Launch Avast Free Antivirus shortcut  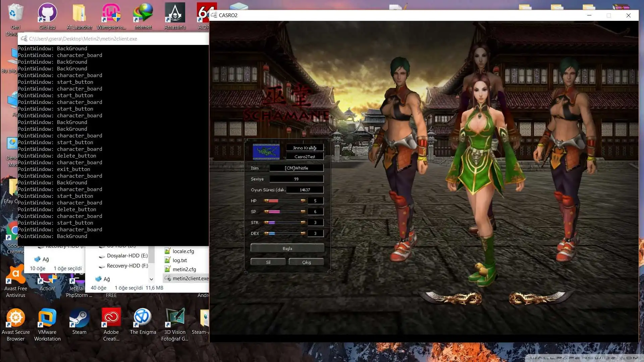pyautogui.click(x=15, y=282)
